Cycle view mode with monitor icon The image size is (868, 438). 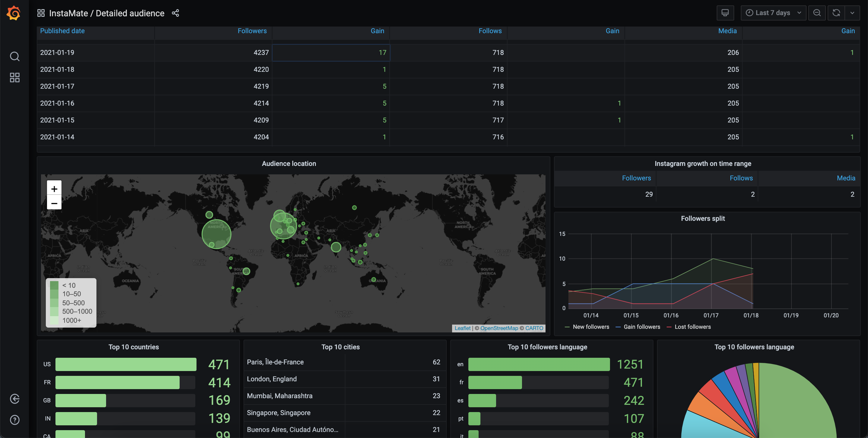[725, 13]
